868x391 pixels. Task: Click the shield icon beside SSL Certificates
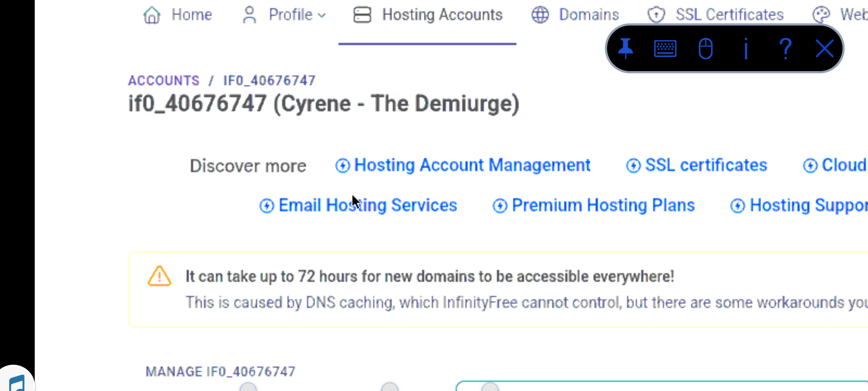pyautogui.click(x=656, y=15)
